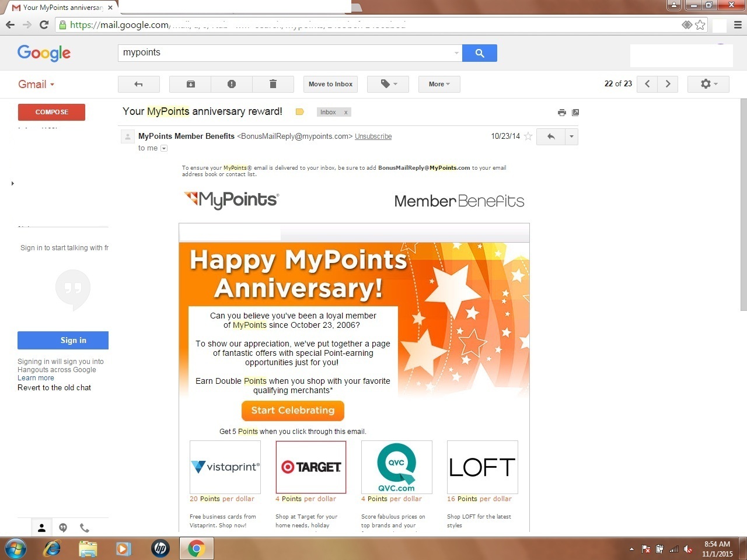This screenshot has height=560, width=747.
Task: Star the anniversary reward message
Action: [x=528, y=136]
